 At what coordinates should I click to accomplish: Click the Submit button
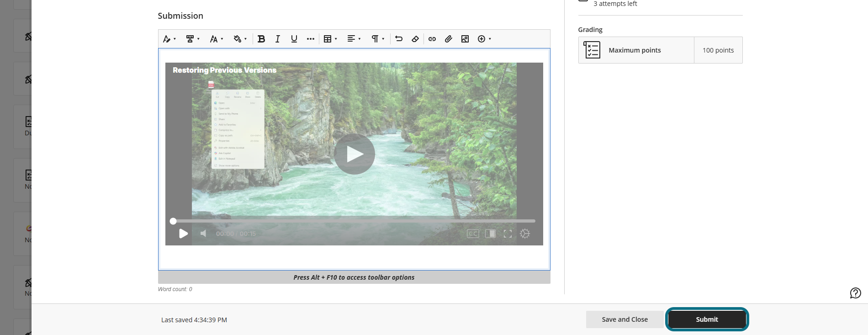pyautogui.click(x=707, y=319)
